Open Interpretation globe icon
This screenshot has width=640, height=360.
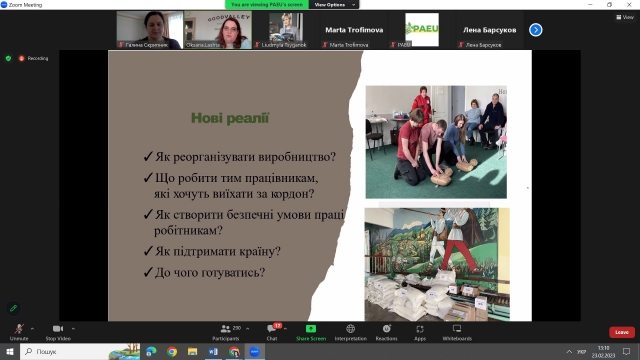pos(350,332)
